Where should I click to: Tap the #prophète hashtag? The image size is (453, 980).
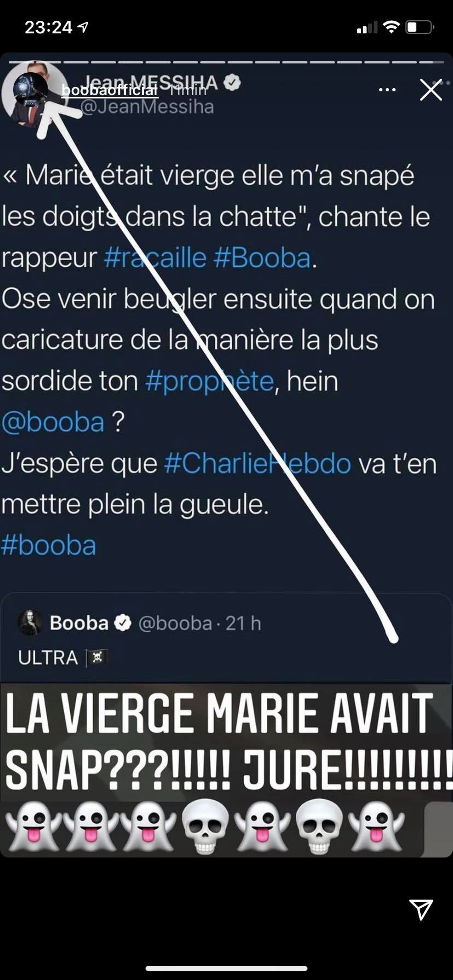(x=209, y=381)
